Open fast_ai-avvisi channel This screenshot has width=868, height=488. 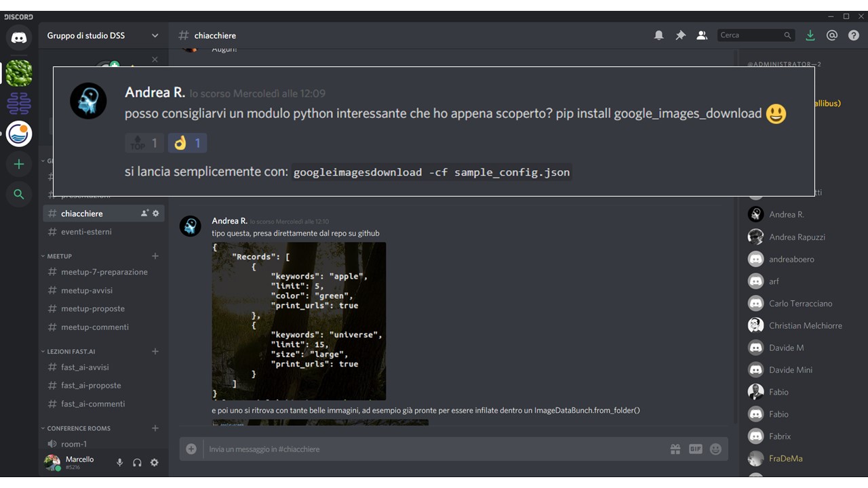tap(104, 367)
